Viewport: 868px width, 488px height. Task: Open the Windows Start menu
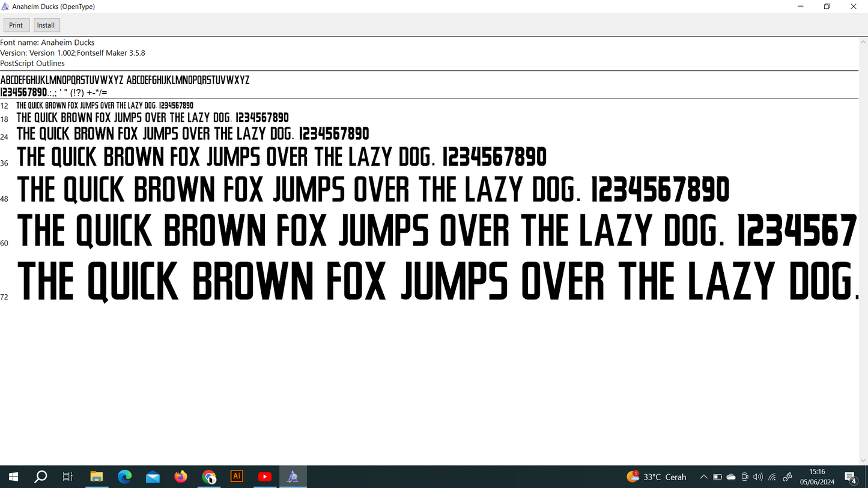pos(13,477)
